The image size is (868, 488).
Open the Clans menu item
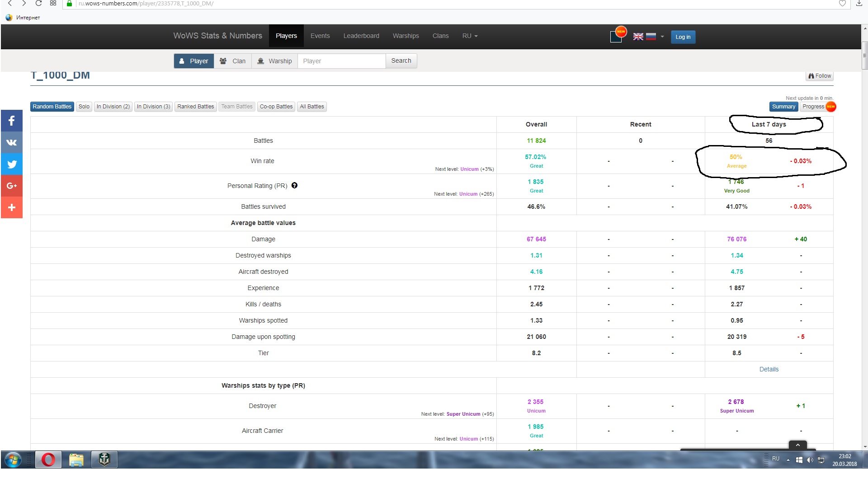click(440, 36)
